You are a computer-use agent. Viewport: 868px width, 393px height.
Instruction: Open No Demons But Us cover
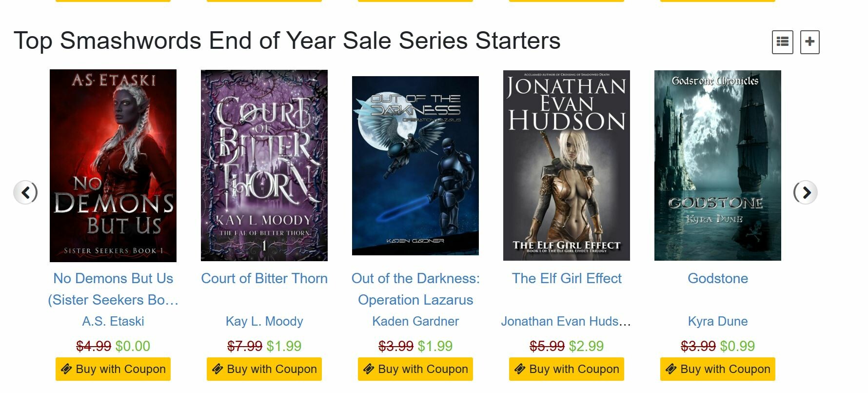click(x=113, y=165)
